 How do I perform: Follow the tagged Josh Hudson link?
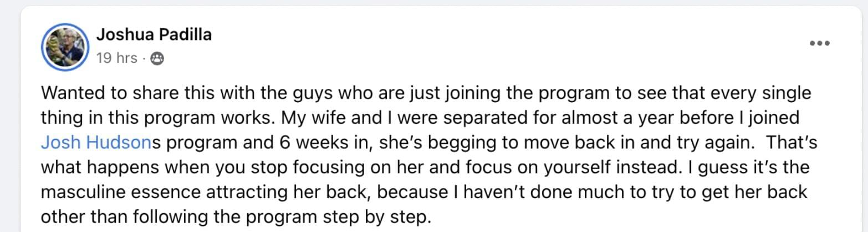point(96,142)
